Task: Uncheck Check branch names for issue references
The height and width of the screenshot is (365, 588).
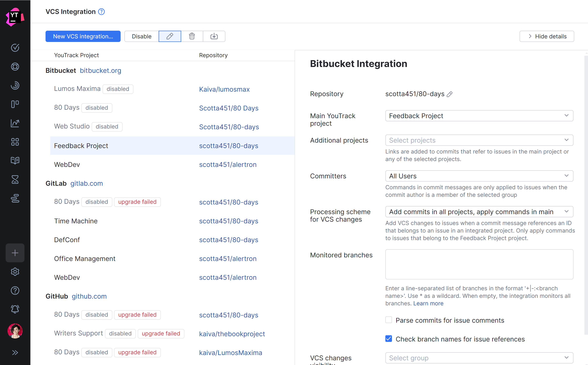Action: click(x=388, y=339)
